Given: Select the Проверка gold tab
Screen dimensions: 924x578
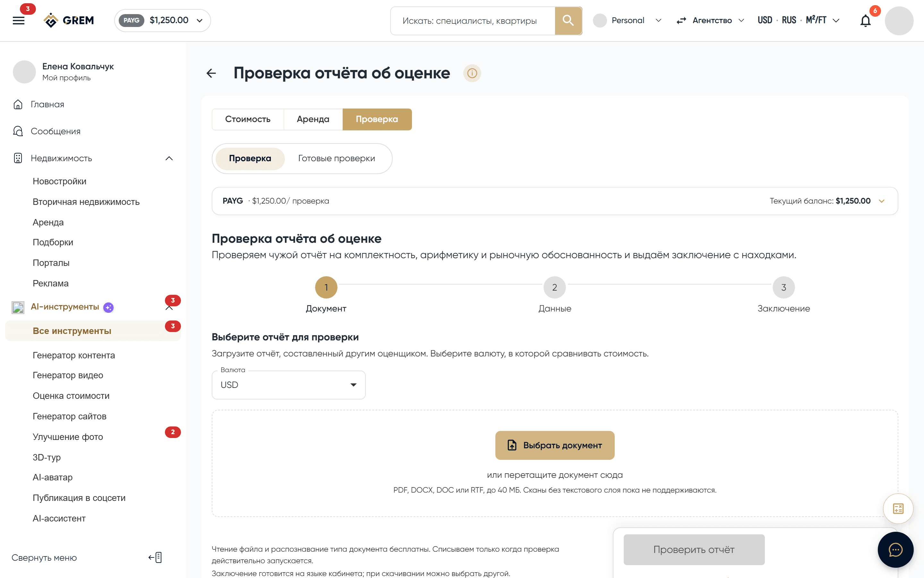Looking at the screenshot, I should pos(377,119).
